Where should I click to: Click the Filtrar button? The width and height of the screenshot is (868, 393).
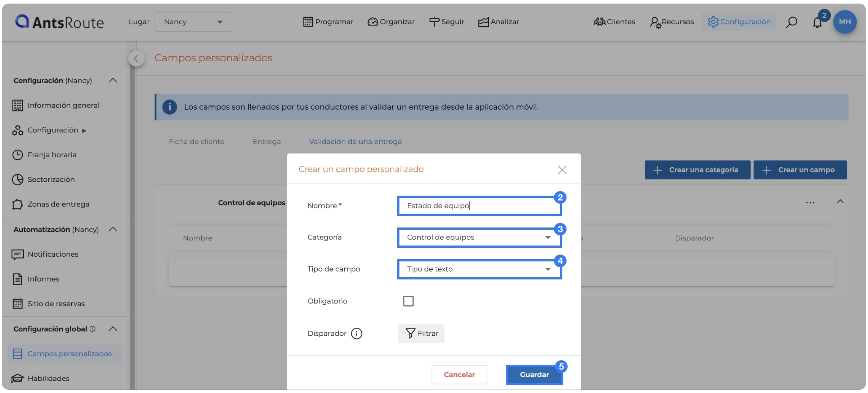(421, 334)
